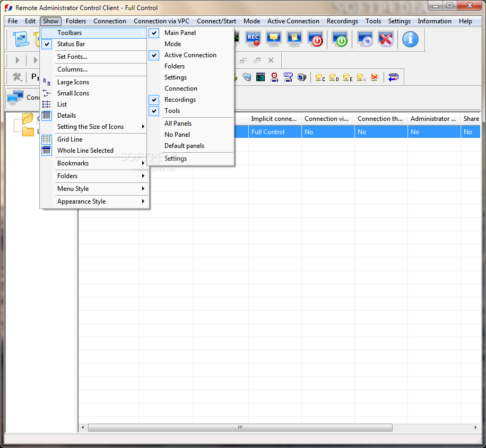Viewport: 486px width, 448px height.
Task: Expand the Appearance Style submenu
Action: pyautogui.click(x=93, y=201)
